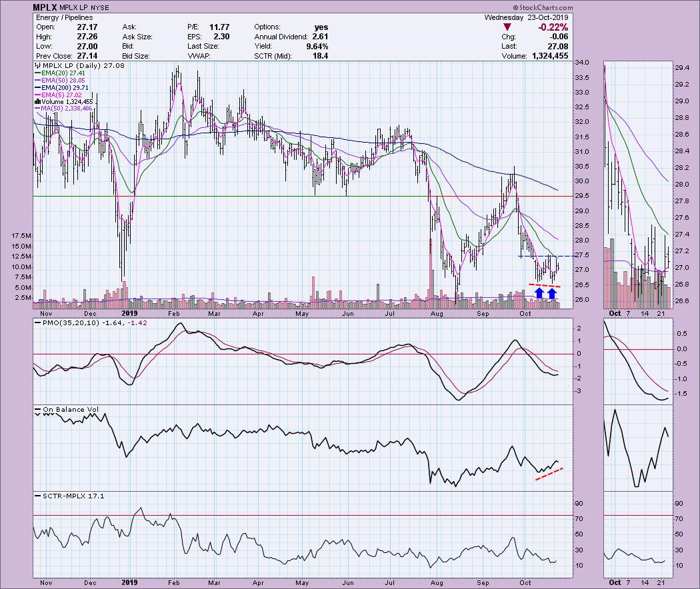Click the Ask Size label

(137, 37)
